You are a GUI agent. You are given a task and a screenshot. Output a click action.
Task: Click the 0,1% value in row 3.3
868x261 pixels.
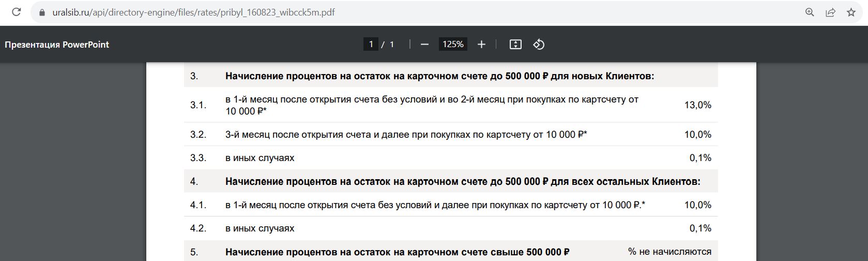(701, 158)
